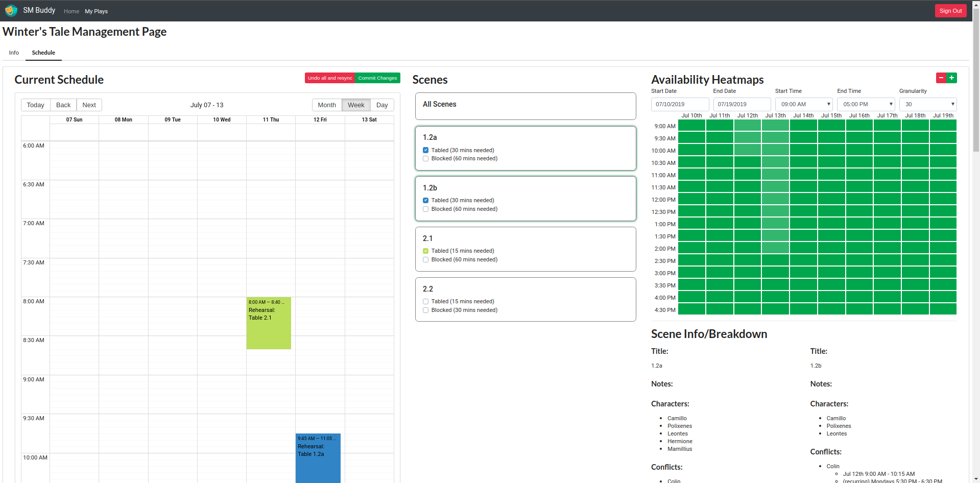Toggle Tabled checkbox for scene 1.2a
This screenshot has height=483, width=980.
(x=425, y=150)
